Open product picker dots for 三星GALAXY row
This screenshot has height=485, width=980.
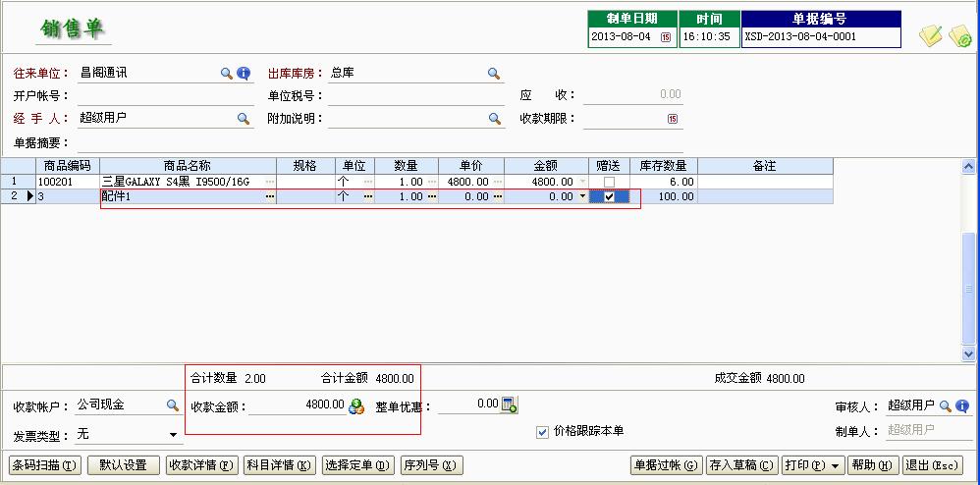[x=270, y=182]
